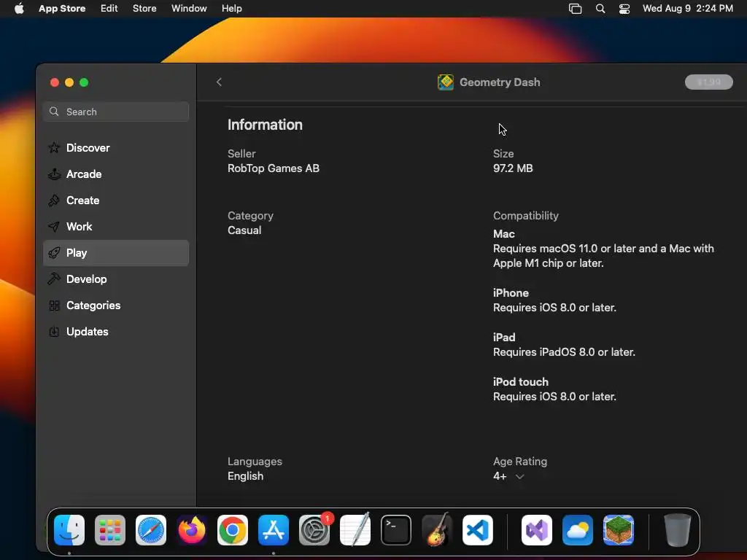Click the Discover star icon
This screenshot has width=747, height=560.
[x=54, y=147]
